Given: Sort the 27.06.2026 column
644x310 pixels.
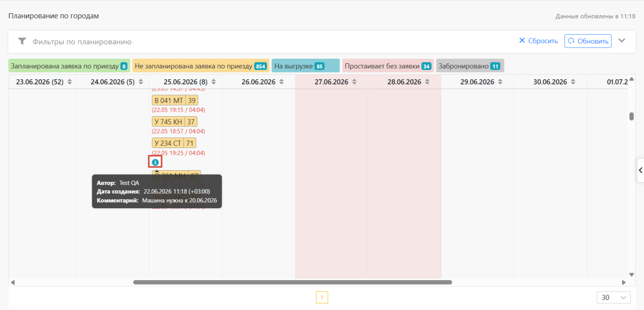Looking at the screenshot, I should coord(354,82).
